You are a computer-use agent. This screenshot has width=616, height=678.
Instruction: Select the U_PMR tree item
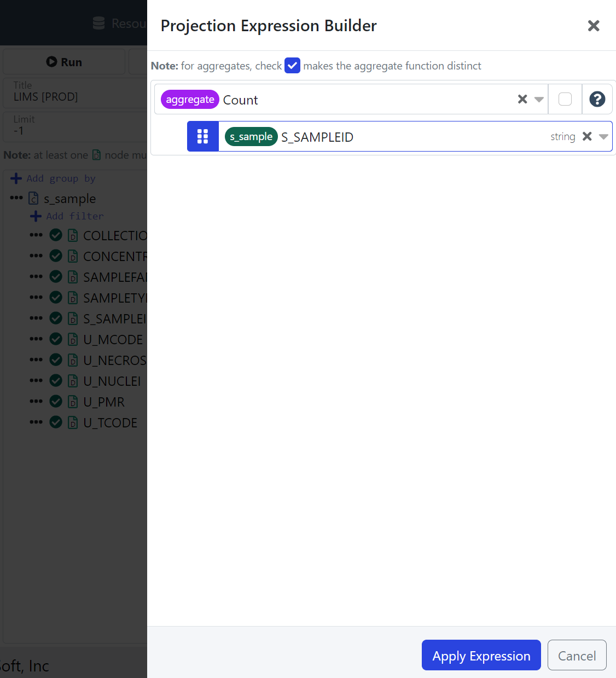click(x=104, y=402)
